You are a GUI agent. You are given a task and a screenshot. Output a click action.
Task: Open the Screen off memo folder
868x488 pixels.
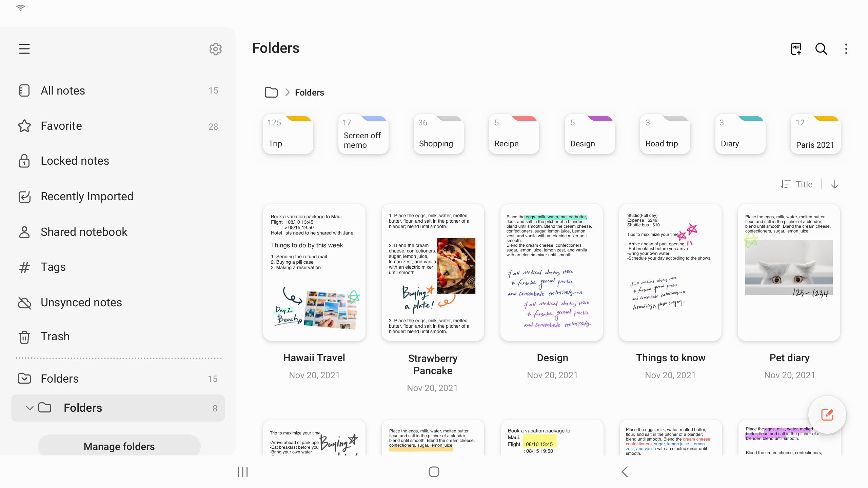(x=363, y=136)
